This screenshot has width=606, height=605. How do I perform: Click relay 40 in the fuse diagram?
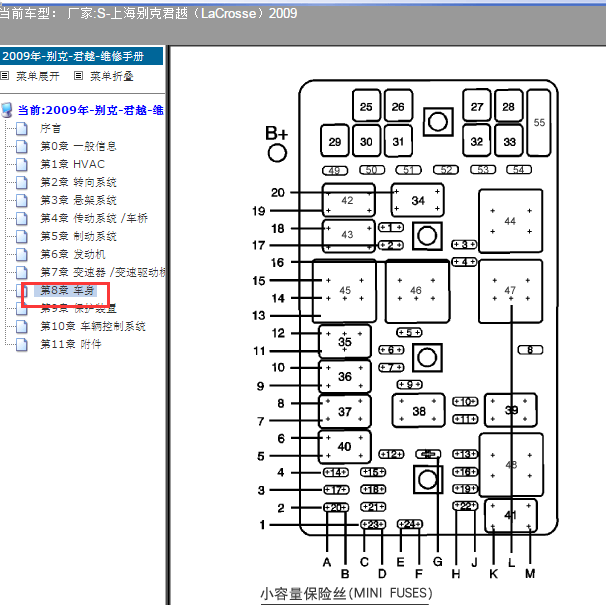tap(344, 447)
